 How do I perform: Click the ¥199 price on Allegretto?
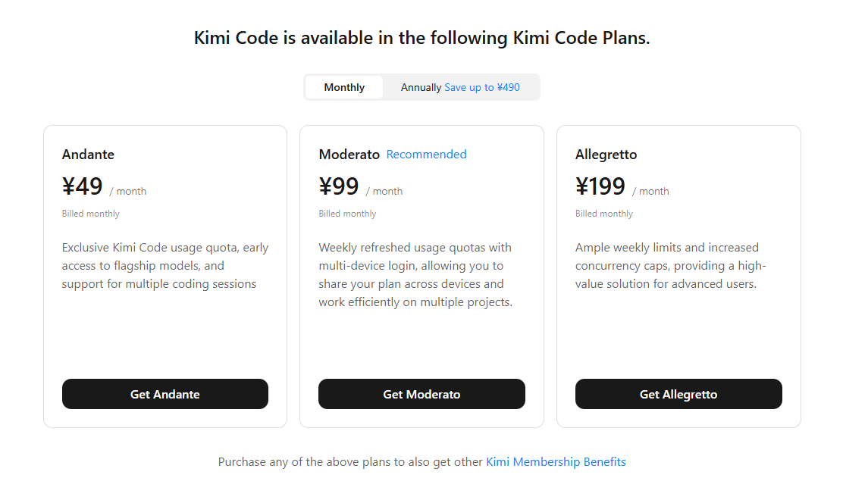click(600, 186)
